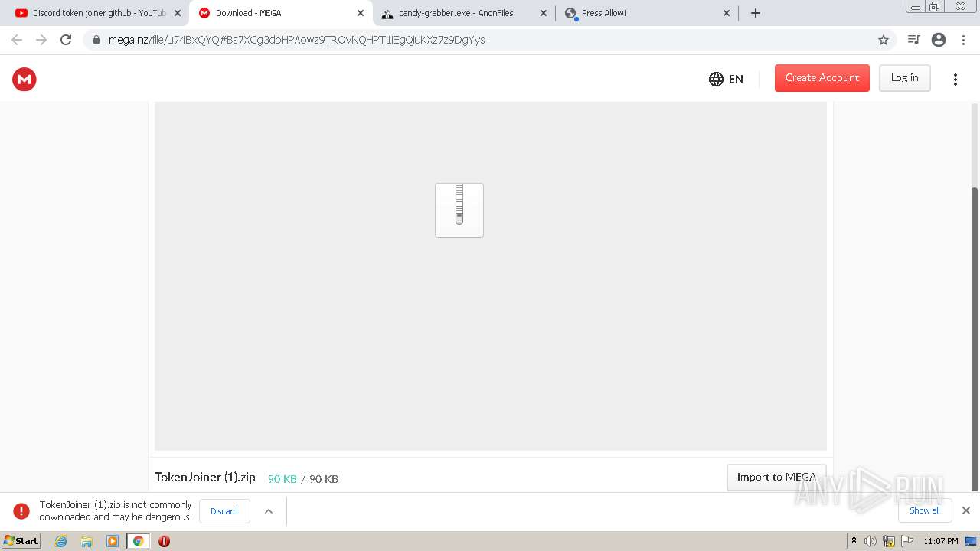Click the red antivirus taskbar icon

164,541
